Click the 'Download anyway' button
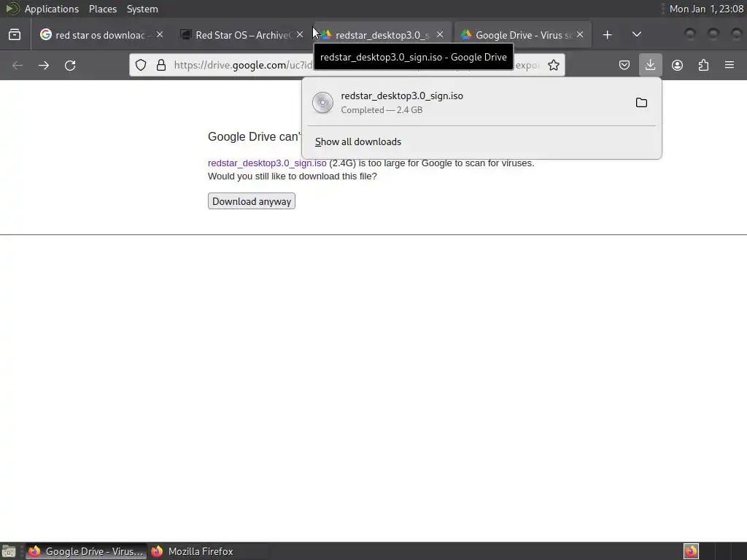This screenshot has width=747, height=560. pos(252,201)
